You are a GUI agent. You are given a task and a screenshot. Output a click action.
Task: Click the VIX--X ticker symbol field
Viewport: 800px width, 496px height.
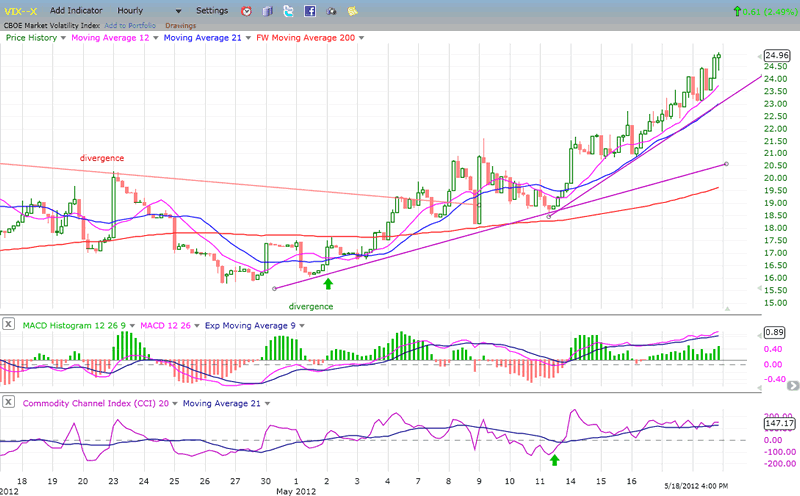(x=20, y=10)
